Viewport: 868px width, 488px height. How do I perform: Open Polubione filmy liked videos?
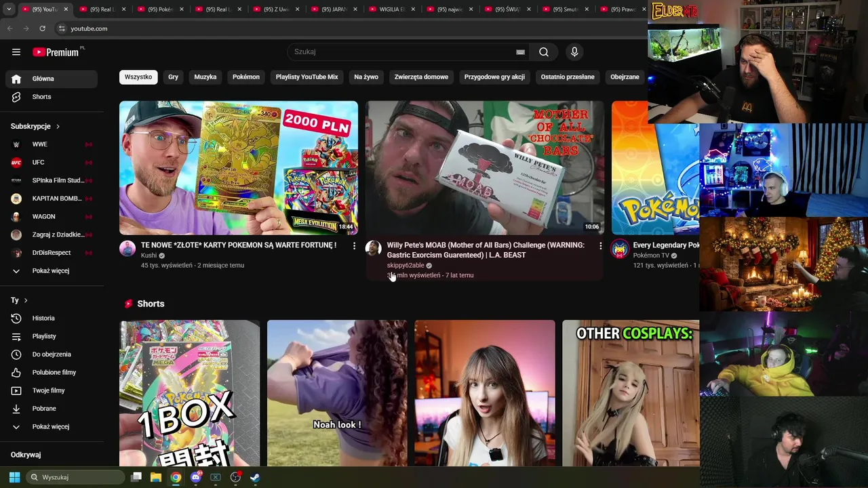click(x=52, y=373)
